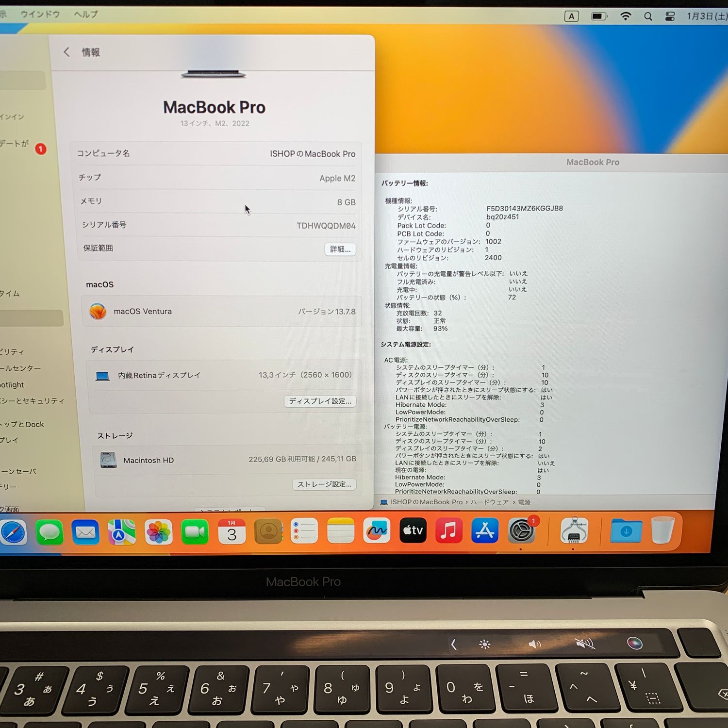This screenshot has height=728, width=728.
Task: Open the Mail app icon
Action: click(x=85, y=532)
